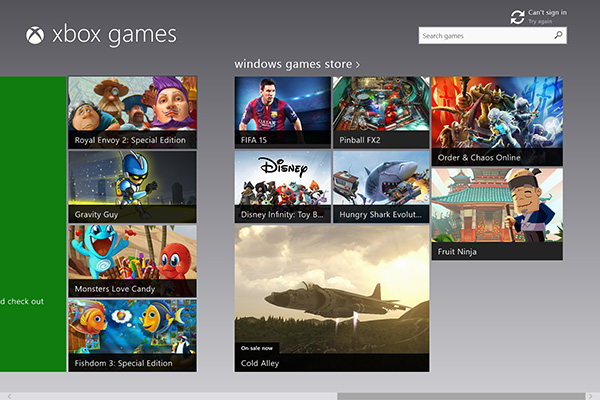Viewport: 600px width, 400px height.
Task: Select the Order & Chaos Online tile
Action: pos(497,120)
